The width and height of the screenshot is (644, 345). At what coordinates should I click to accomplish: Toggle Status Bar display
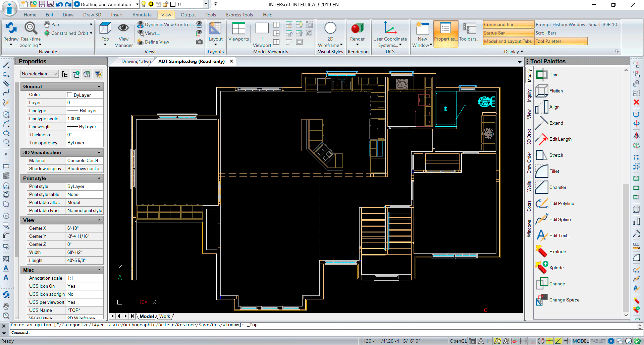[508, 33]
